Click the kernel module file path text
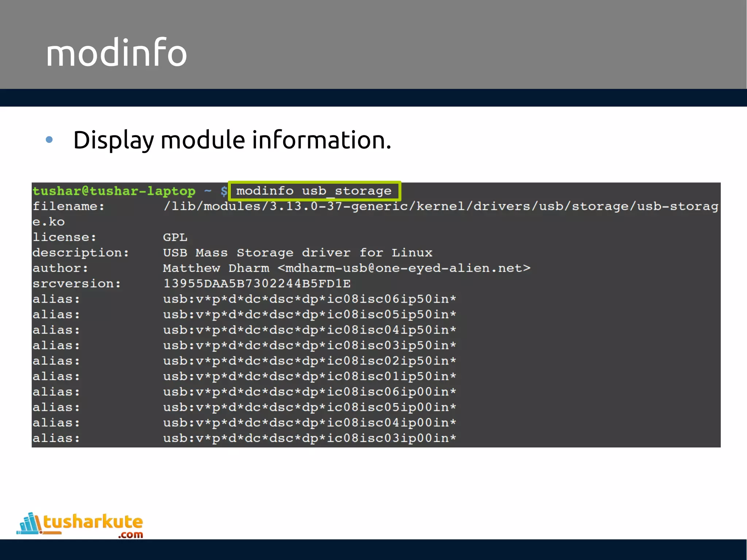The image size is (747, 560). coord(440,206)
